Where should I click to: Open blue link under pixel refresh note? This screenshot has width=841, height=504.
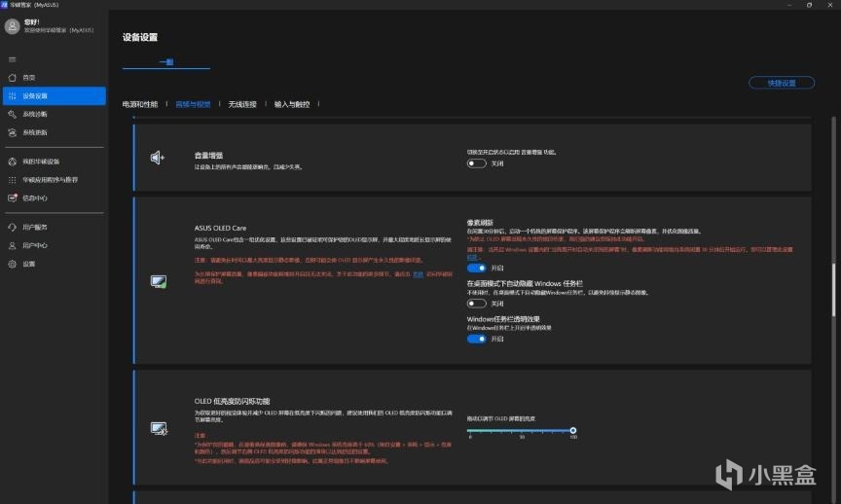point(472,258)
